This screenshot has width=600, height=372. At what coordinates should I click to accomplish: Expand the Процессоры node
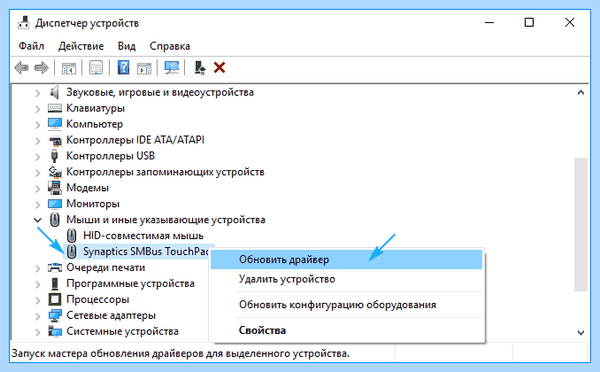pyautogui.click(x=38, y=300)
